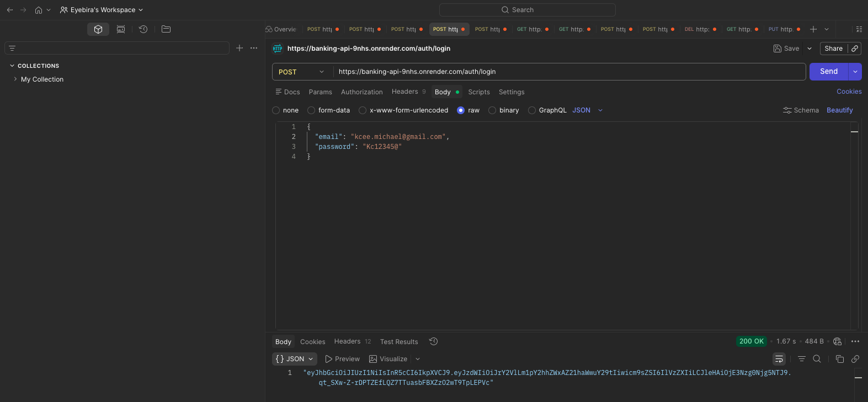Click the Send button
868x402 pixels.
click(x=829, y=72)
